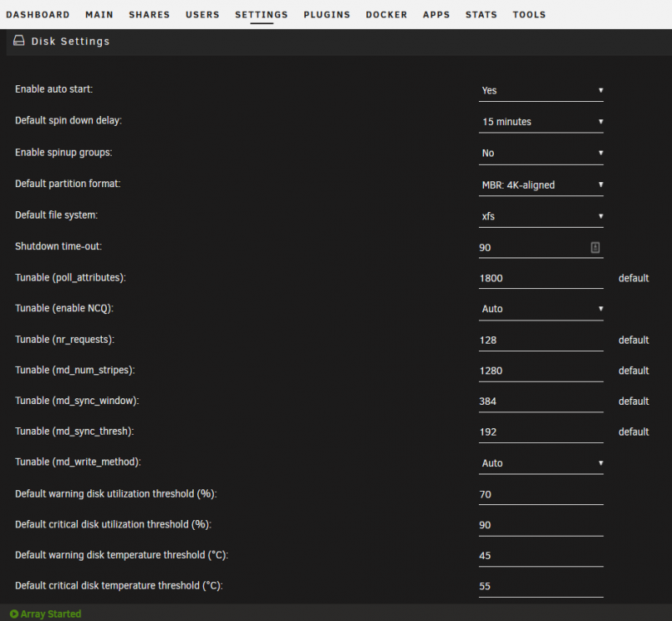Open the Tunable (md_write_method) dropdown
Image resolution: width=672 pixels, height=621 pixels.
pos(541,463)
